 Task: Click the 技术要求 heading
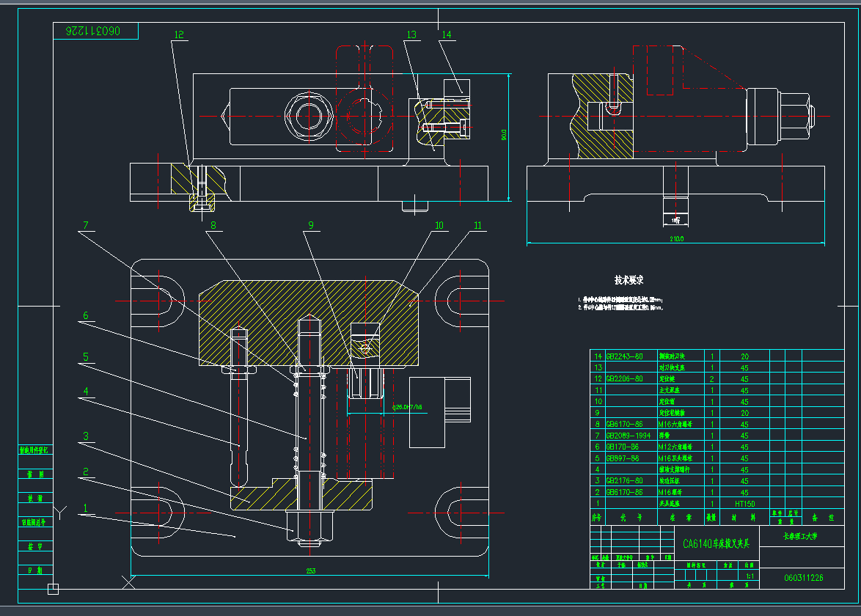[x=629, y=280]
